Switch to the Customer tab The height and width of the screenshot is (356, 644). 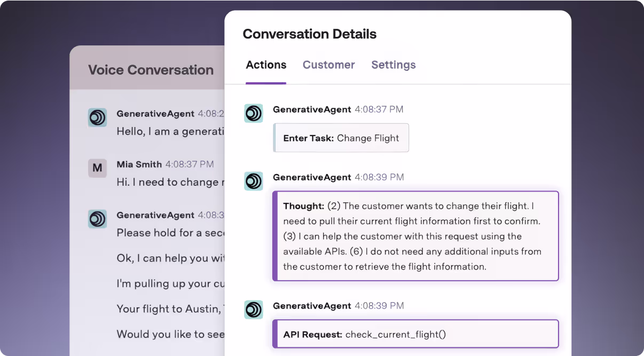click(x=328, y=65)
